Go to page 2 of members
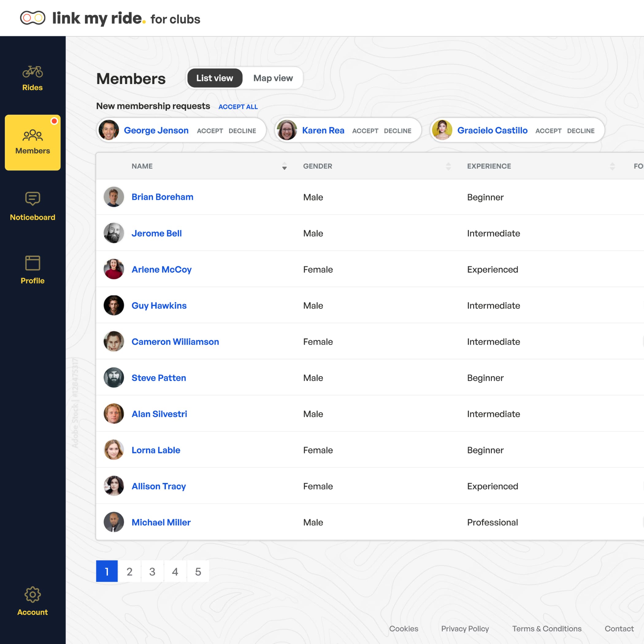This screenshot has width=644, height=644. [130, 571]
